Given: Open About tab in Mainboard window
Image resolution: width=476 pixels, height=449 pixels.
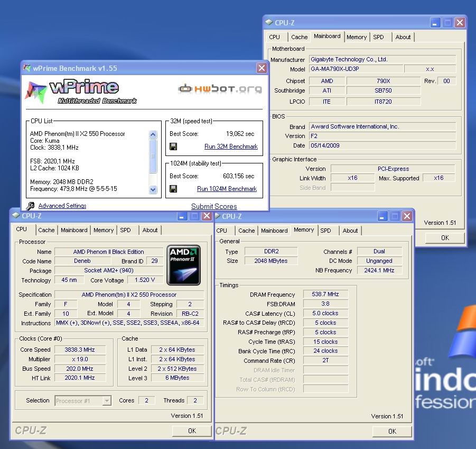Looking at the screenshot, I should coord(403,37).
